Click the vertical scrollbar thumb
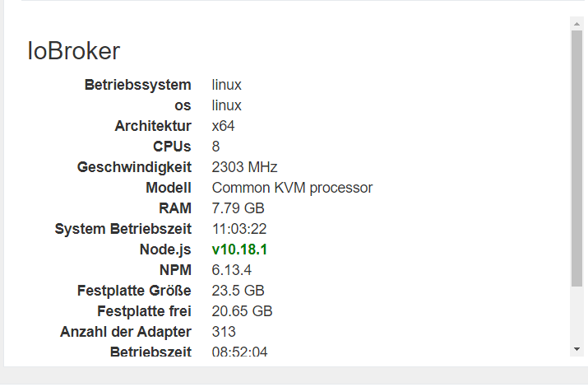The image size is (588, 387). pos(576,159)
